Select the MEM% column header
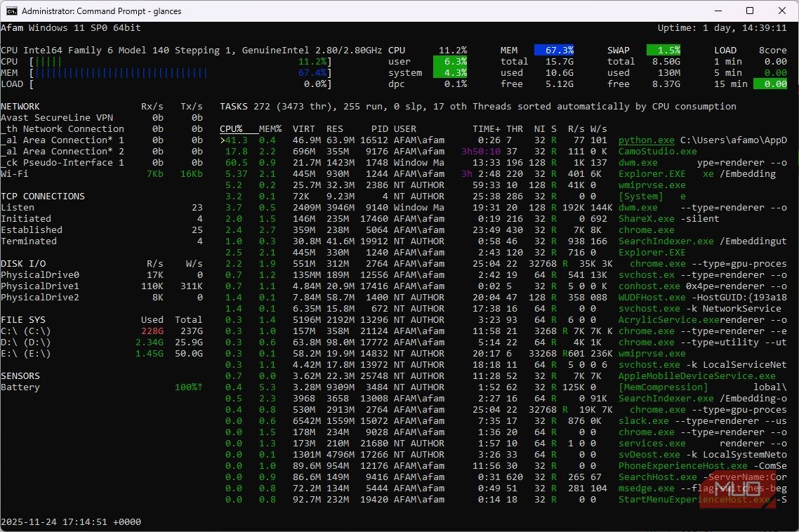 (x=270, y=129)
